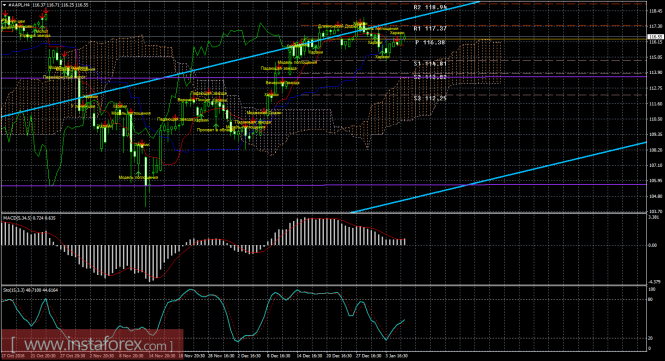Click the 14 Dec 16:30 date label
The image size is (665, 361).
tap(308, 356)
